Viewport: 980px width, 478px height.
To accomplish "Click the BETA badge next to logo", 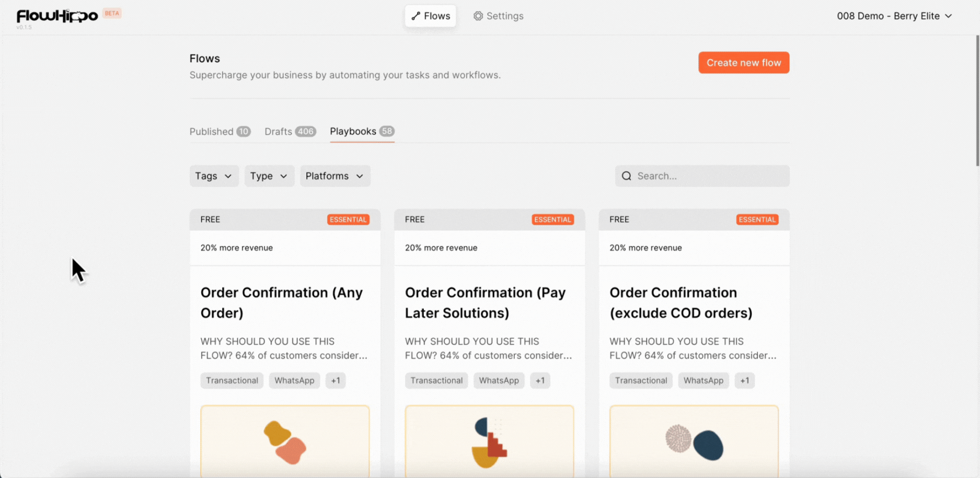I will [112, 14].
